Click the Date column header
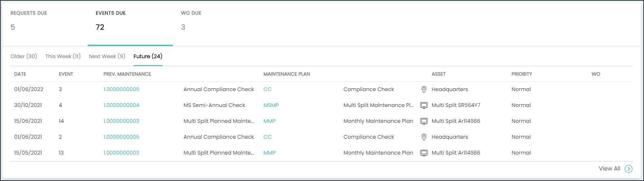 coord(20,74)
